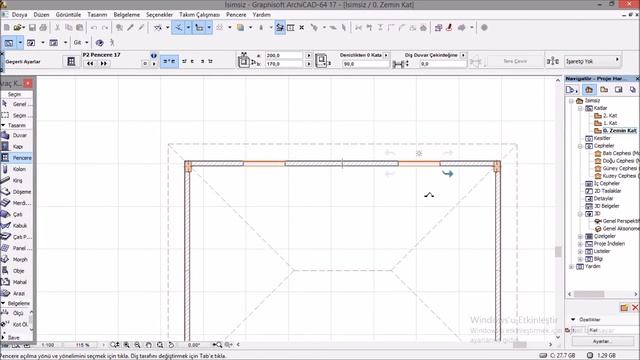
Task: Select the Pencere (window) tool
Action: point(16,158)
